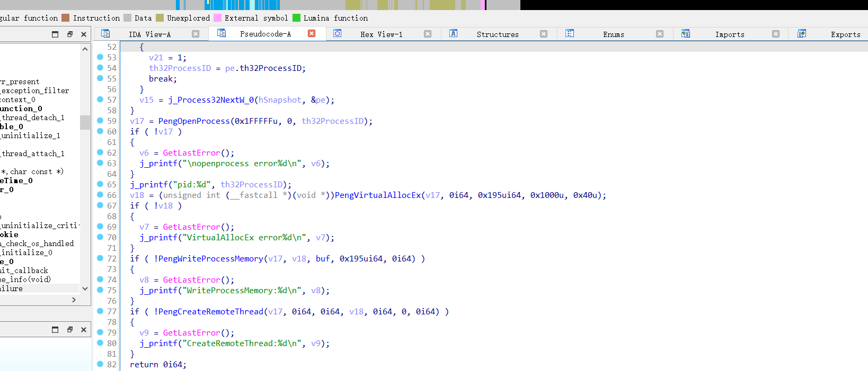This screenshot has height=371, width=868.
Task: Click the Hex View-1 tab icon
Action: (337, 34)
